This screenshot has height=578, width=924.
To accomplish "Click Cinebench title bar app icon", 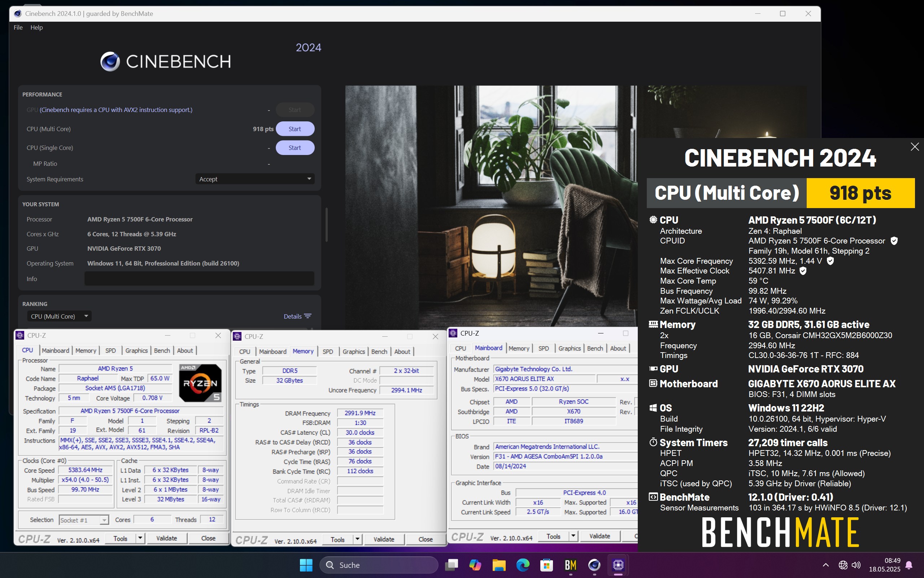I will pos(18,13).
